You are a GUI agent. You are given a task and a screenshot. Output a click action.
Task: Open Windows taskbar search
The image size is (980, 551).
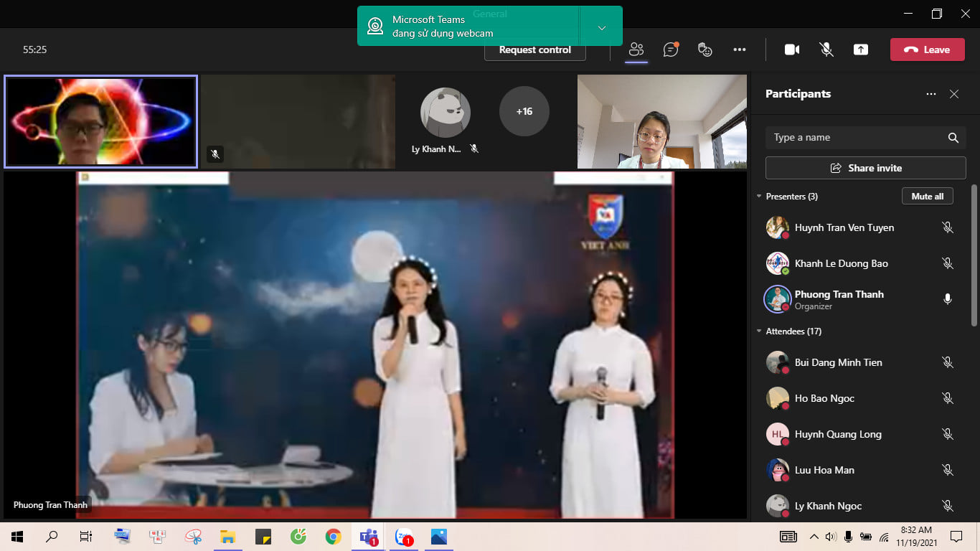[x=52, y=536]
